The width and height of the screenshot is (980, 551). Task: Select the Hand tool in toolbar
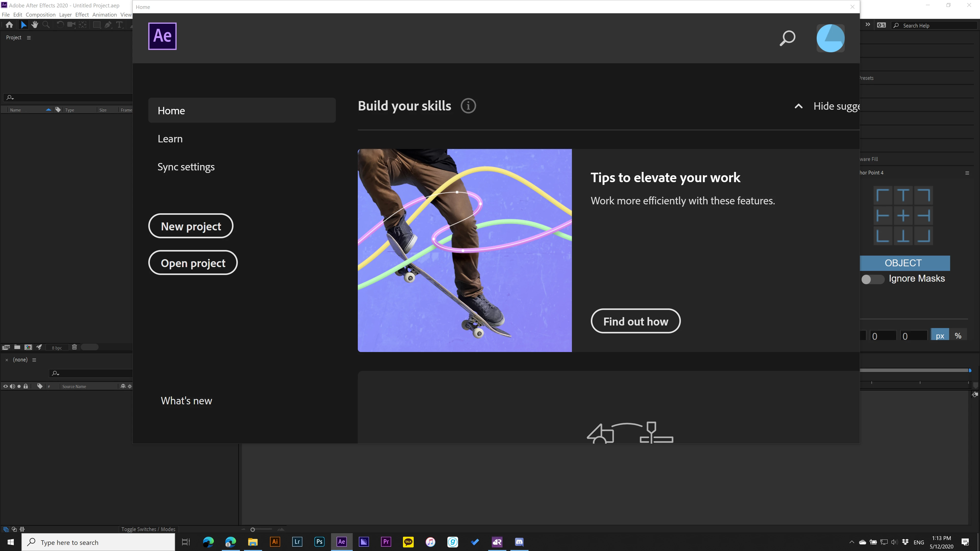coord(35,25)
